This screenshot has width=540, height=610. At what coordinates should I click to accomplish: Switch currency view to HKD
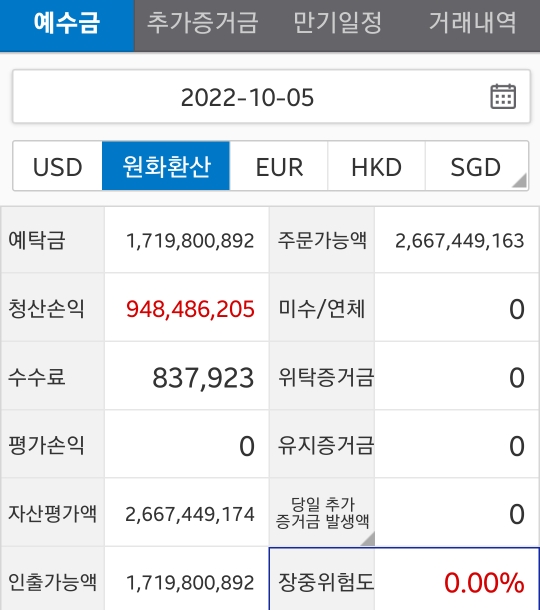coord(376,166)
